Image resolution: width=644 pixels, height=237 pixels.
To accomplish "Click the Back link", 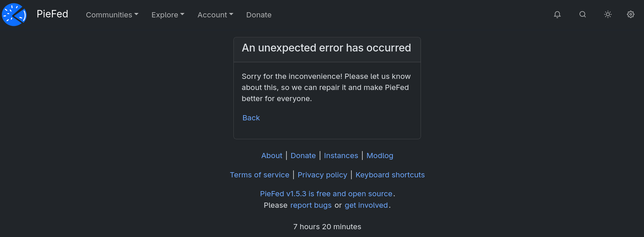I will [x=251, y=118].
